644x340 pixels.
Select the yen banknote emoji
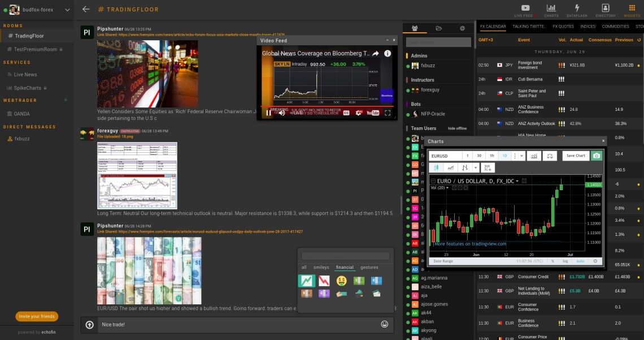(306, 294)
